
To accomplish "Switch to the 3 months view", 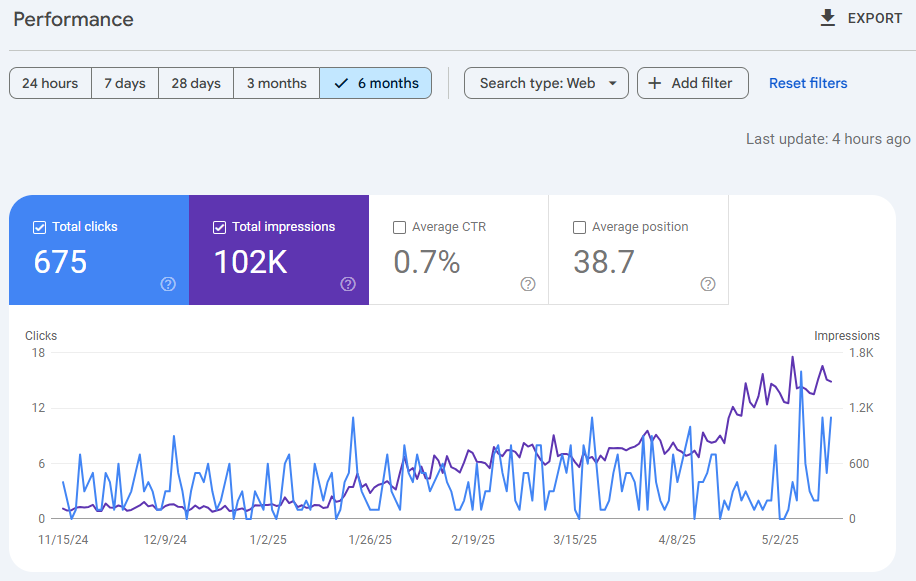I will pos(276,83).
